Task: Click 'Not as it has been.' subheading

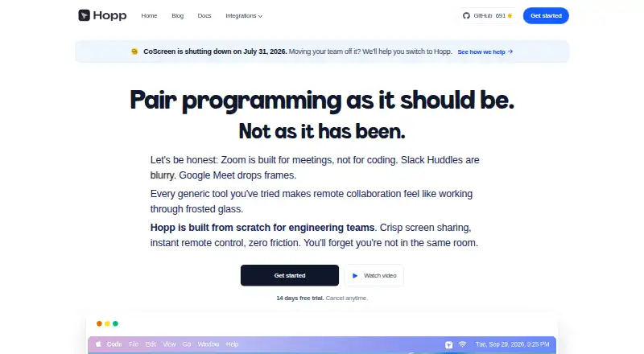Action: pyautogui.click(x=322, y=131)
